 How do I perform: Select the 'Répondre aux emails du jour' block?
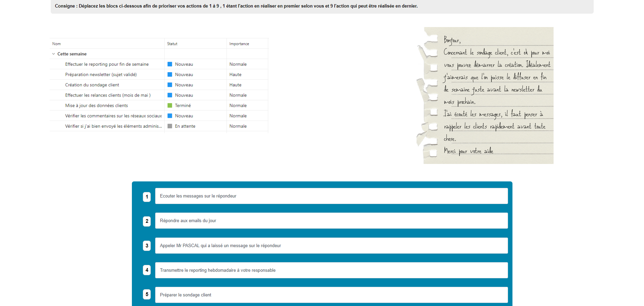click(331, 221)
